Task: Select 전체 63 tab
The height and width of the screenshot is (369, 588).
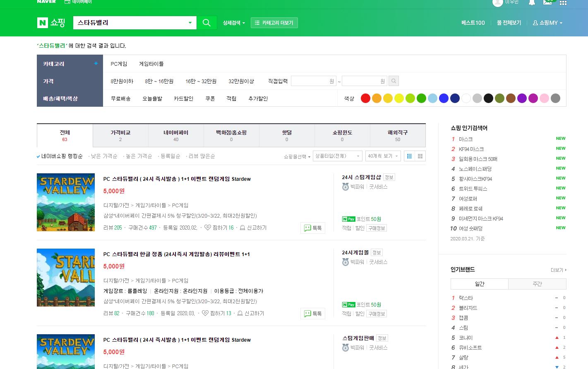Action: point(65,135)
